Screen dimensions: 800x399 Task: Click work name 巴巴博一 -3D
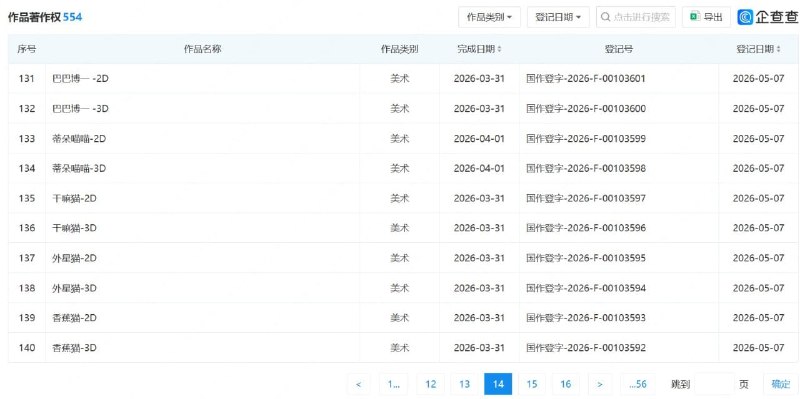81,109
